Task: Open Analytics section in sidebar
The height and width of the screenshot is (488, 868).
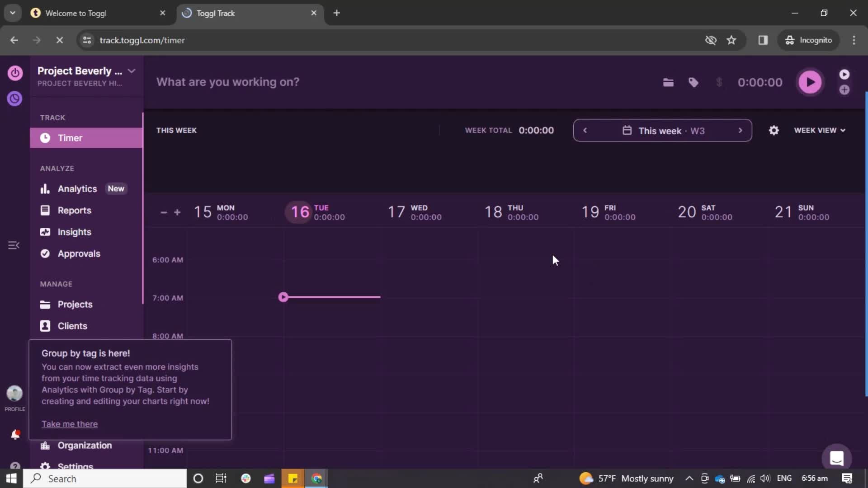Action: coord(77,188)
